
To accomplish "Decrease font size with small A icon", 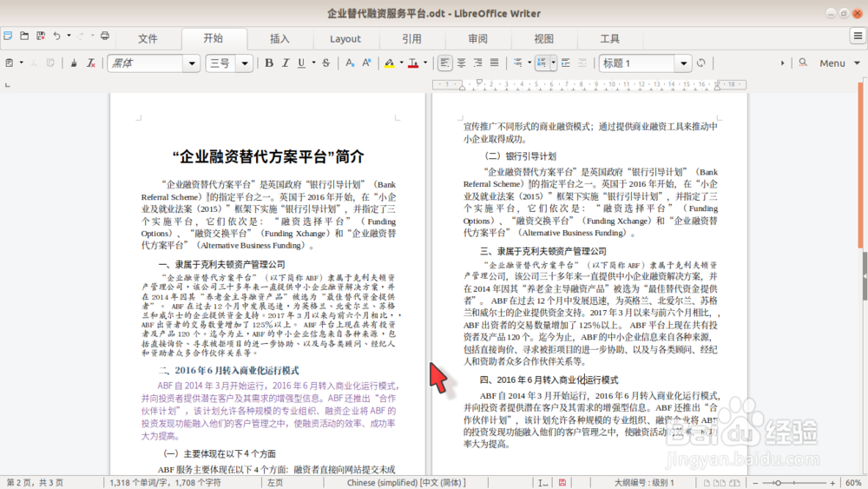I will tap(350, 63).
